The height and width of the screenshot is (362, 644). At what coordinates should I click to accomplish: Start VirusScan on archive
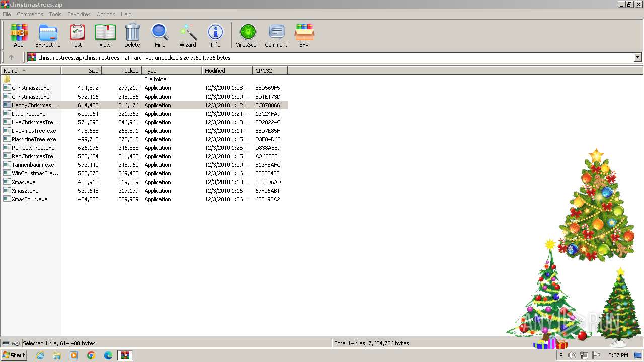[248, 35]
